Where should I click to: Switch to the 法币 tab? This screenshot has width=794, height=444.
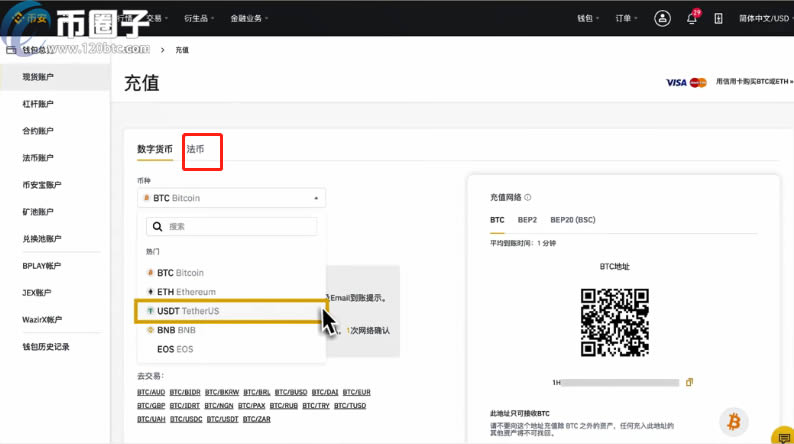(x=195, y=150)
